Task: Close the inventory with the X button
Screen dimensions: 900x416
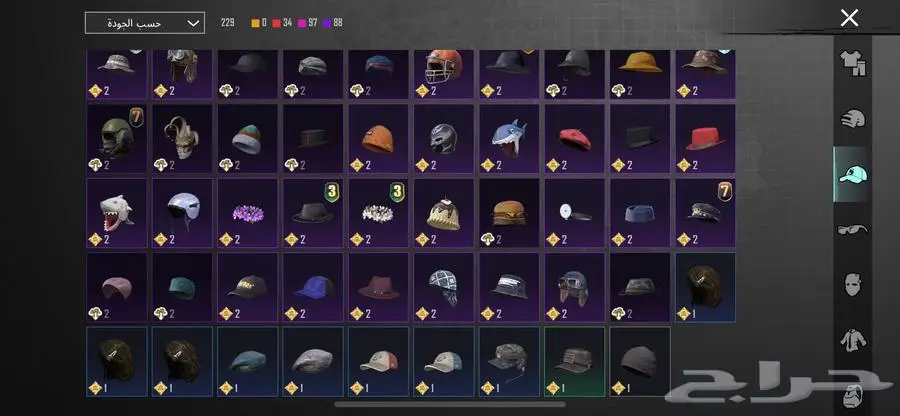Action: pyautogui.click(x=849, y=18)
